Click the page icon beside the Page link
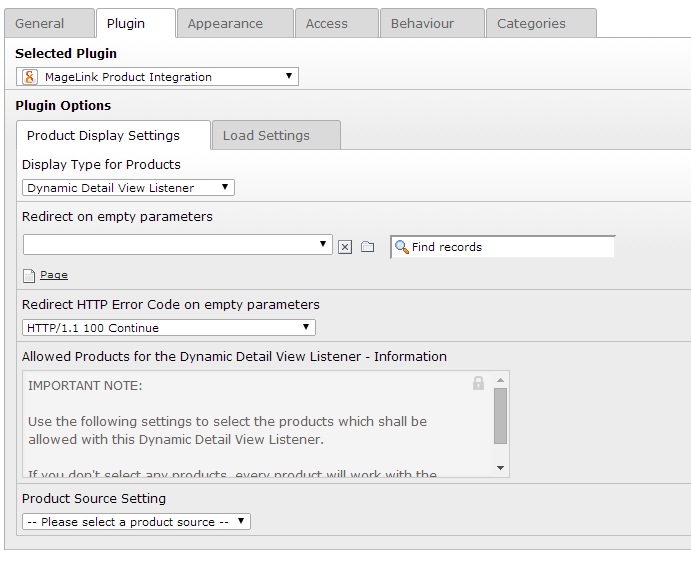This screenshot has width=691, height=561. [x=29, y=275]
